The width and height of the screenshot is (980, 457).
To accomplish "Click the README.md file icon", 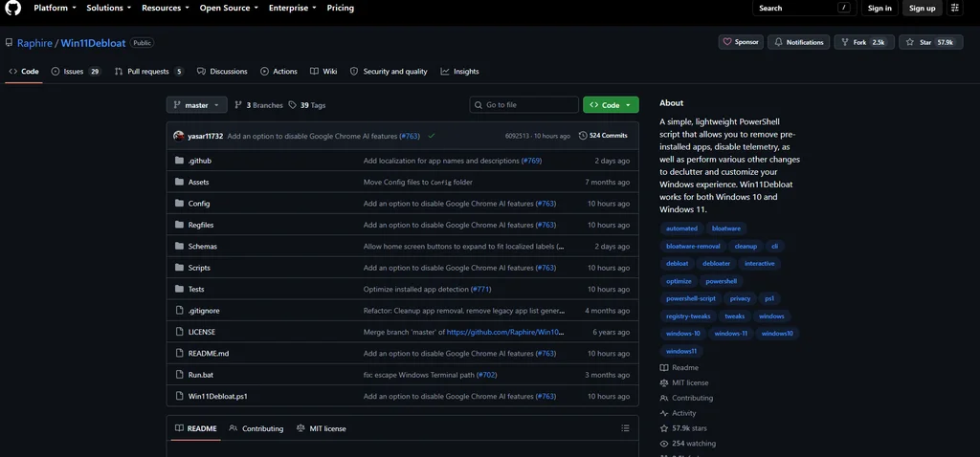I will (x=179, y=354).
